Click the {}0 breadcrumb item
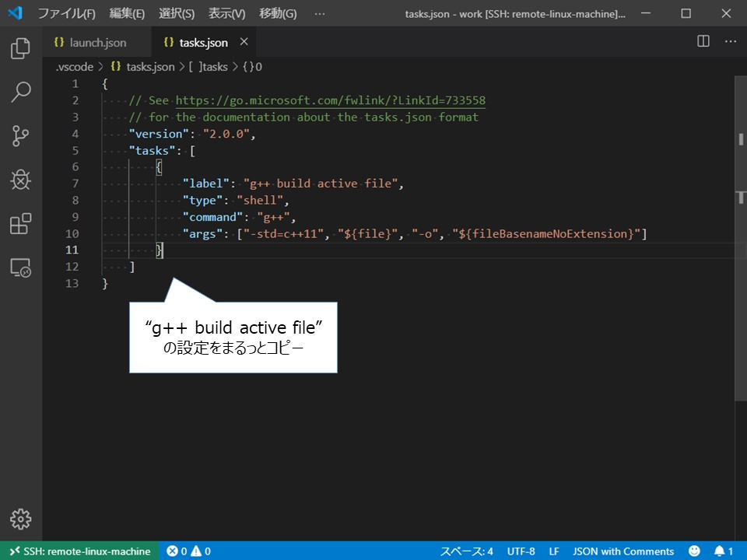This screenshot has height=560, width=747. (x=252, y=67)
